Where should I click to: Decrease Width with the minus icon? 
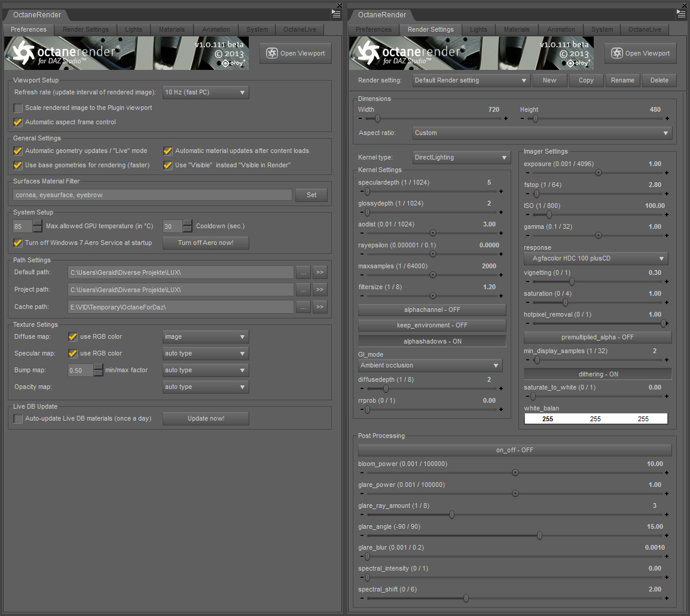tap(361, 118)
